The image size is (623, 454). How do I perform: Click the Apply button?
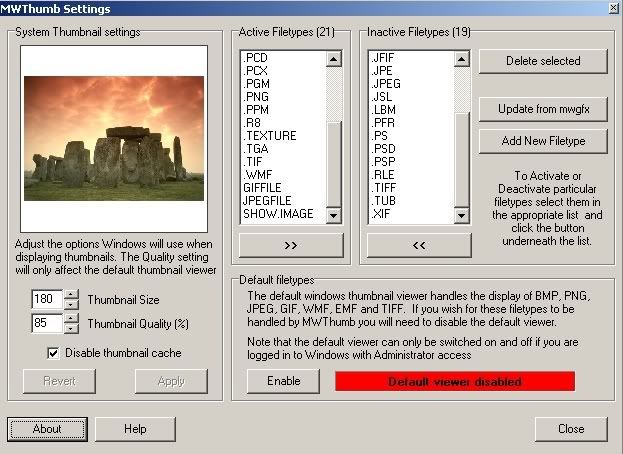click(171, 381)
